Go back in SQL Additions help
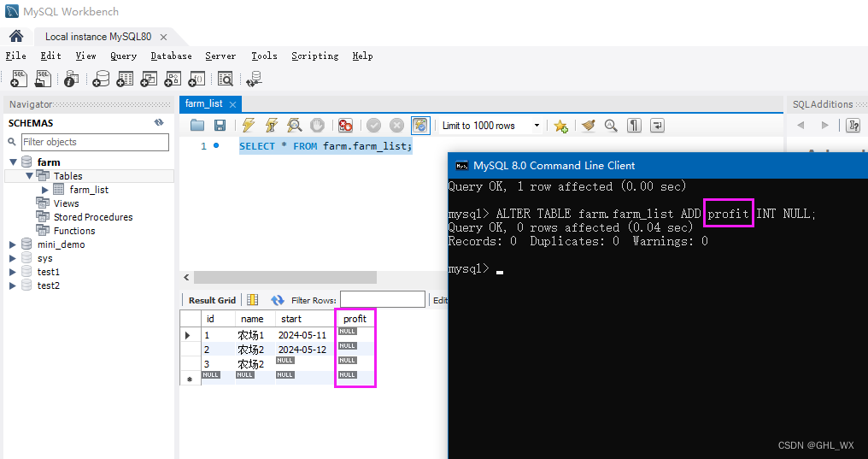Viewport: 868px width, 459px height. [x=801, y=126]
